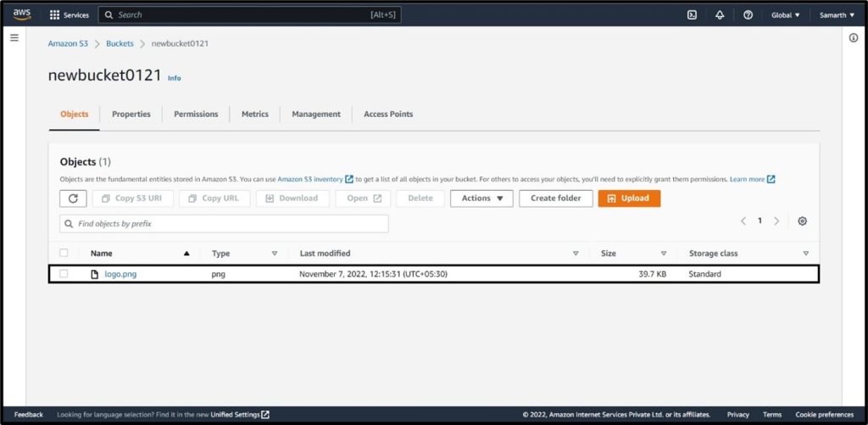Click the external link icon after Amazon S3 inventory

(349, 180)
